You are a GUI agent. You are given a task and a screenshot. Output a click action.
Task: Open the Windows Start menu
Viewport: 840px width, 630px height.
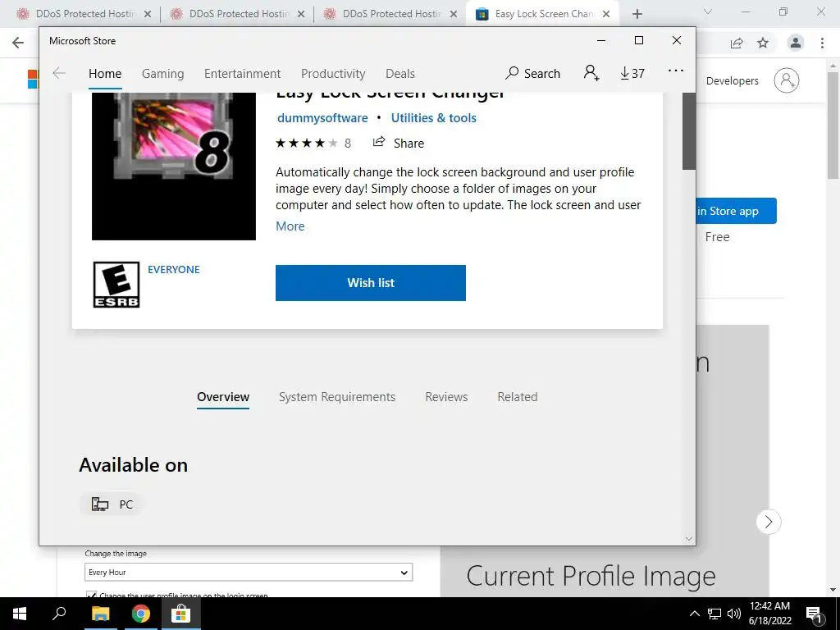coord(20,614)
